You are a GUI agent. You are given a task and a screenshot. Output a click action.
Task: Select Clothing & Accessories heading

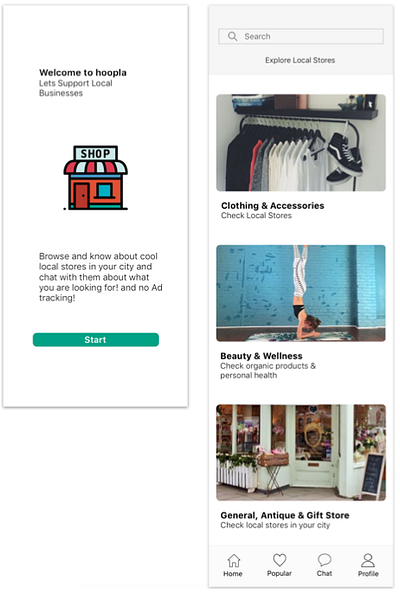tap(273, 206)
